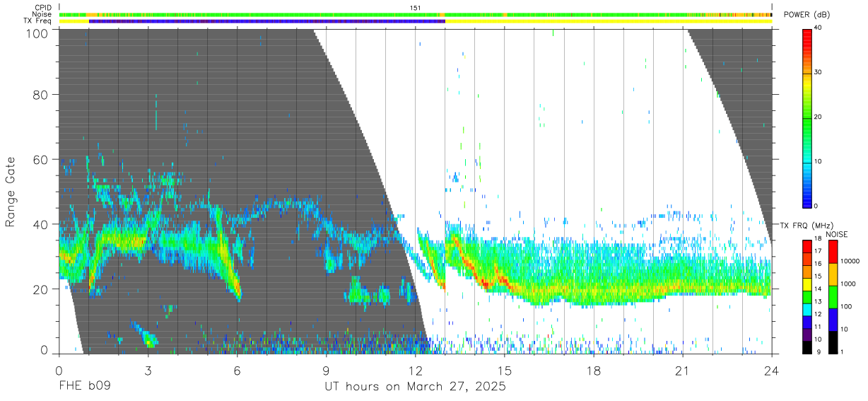Click the TX Freq row label

(37, 21)
